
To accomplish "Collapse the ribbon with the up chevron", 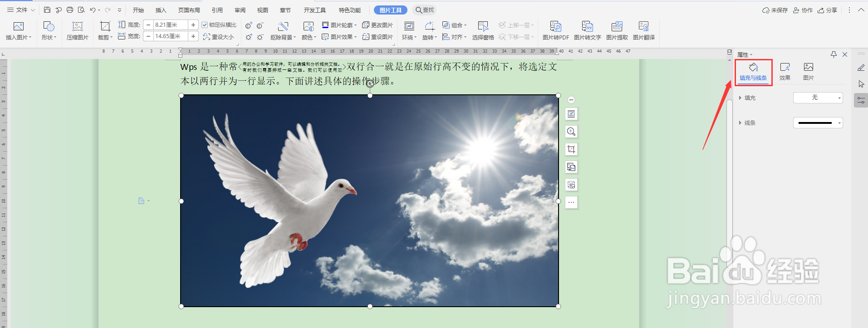I will 861,10.
